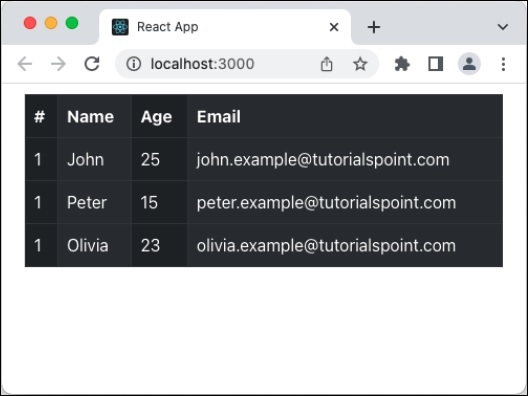The image size is (528, 396).
Task: Open a new tab with plus button
Action: [x=374, y=27]
